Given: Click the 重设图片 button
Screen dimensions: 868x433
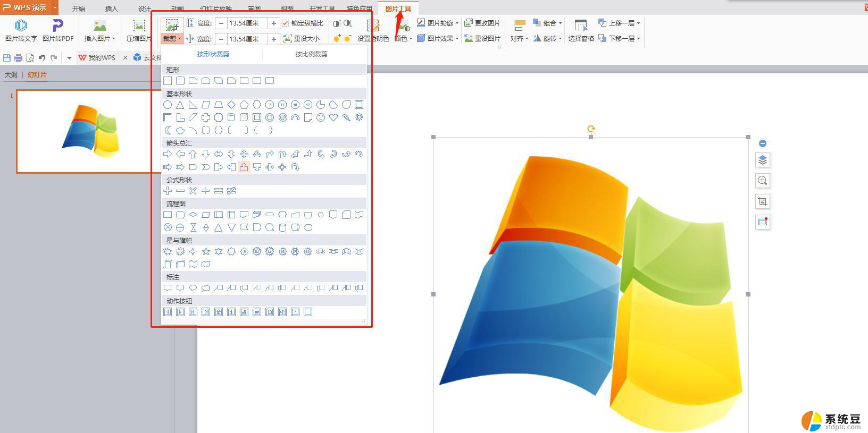Looking at the screenshot, I should coord(482,39).
